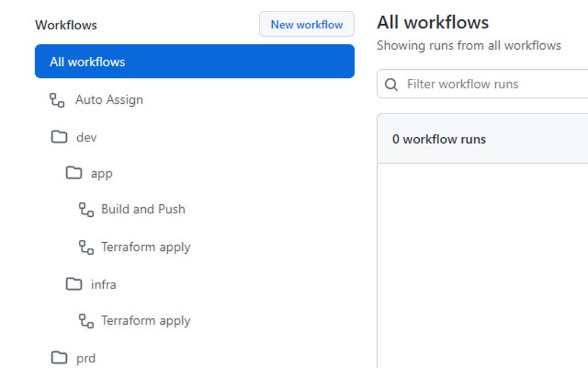The width and height of the screenshot is (588, 368).
Task: Collapse the infra folder
Action: (104, 284)
